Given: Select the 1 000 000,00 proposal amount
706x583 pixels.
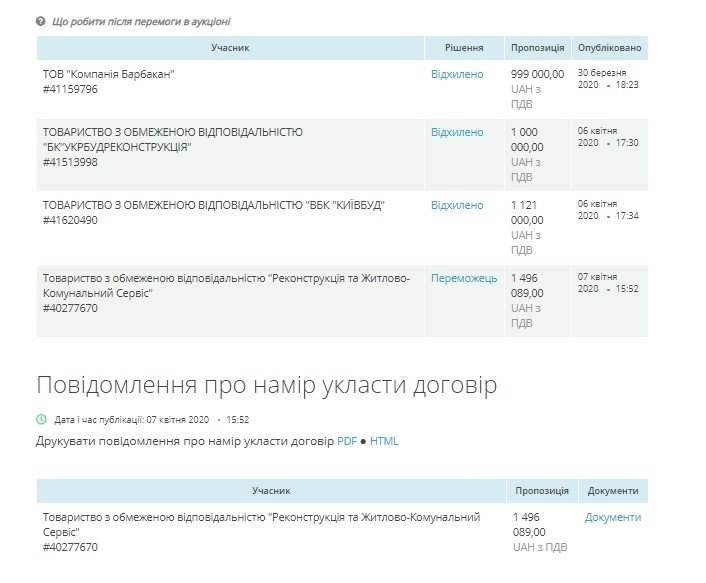Looking at the screenshot, I should tap(527, 140).
